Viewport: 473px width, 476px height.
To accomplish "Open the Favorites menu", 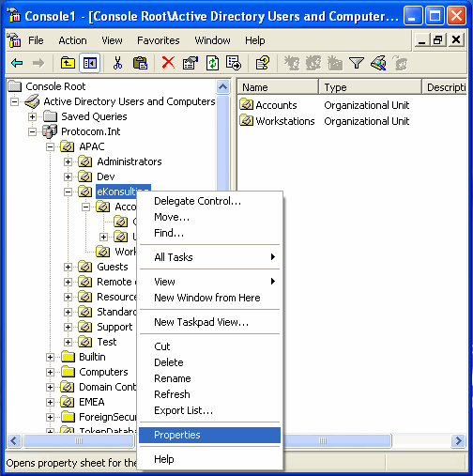I will point(159,40).
